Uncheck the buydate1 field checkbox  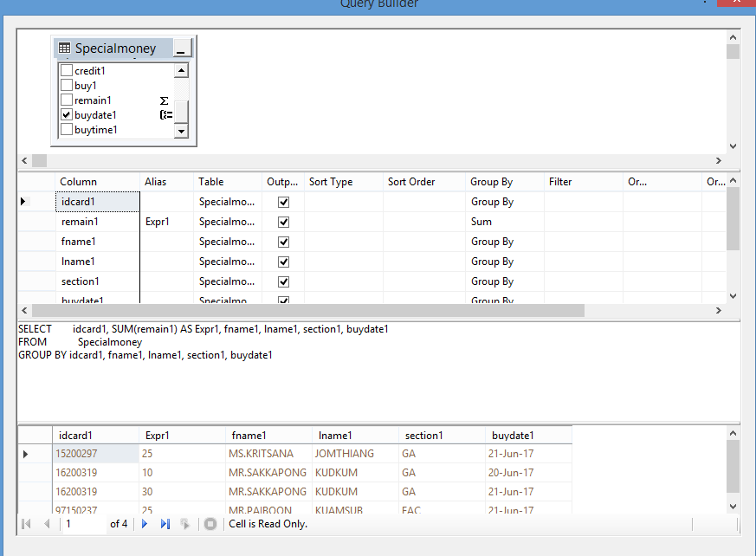tap(67, 115)
